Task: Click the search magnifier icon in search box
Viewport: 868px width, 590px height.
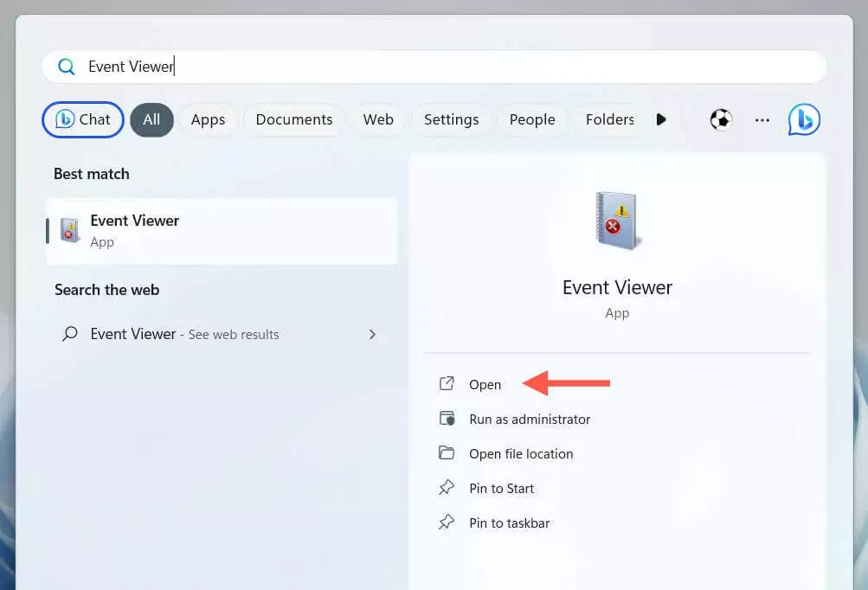Action: click(x=67, y=67)
